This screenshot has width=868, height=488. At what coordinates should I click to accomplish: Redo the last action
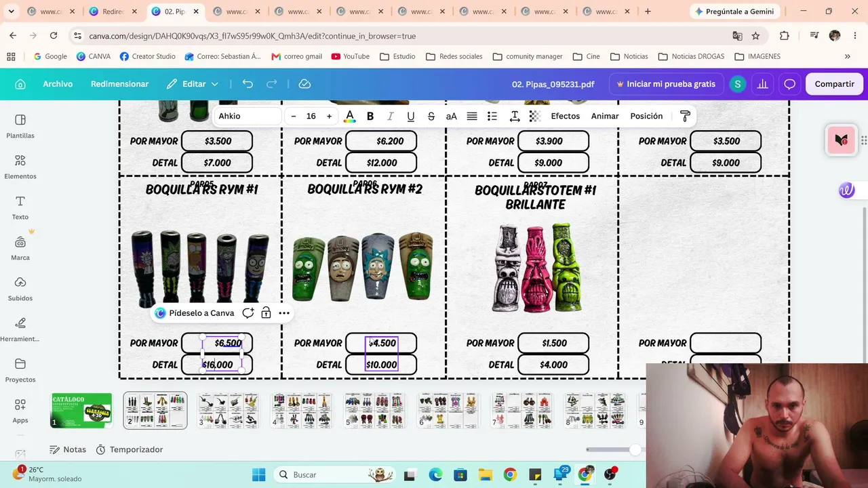[x=272, y=84]
